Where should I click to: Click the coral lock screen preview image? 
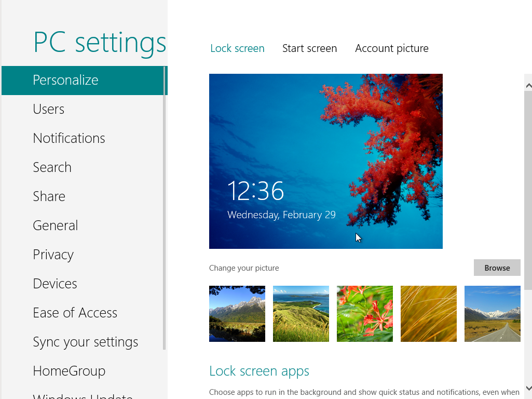pos(326,161)
